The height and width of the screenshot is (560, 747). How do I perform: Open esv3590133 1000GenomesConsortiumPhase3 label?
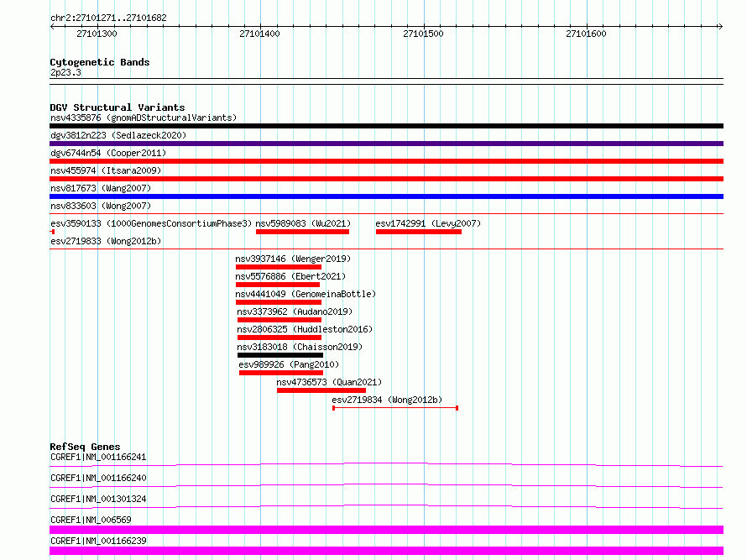[x=151, y=223]
